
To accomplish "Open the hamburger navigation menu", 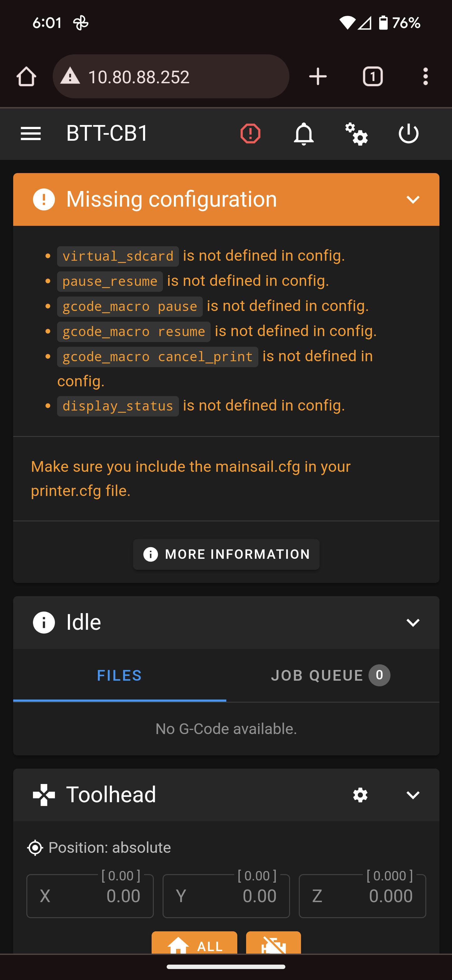I will click(x=31, y=133).
